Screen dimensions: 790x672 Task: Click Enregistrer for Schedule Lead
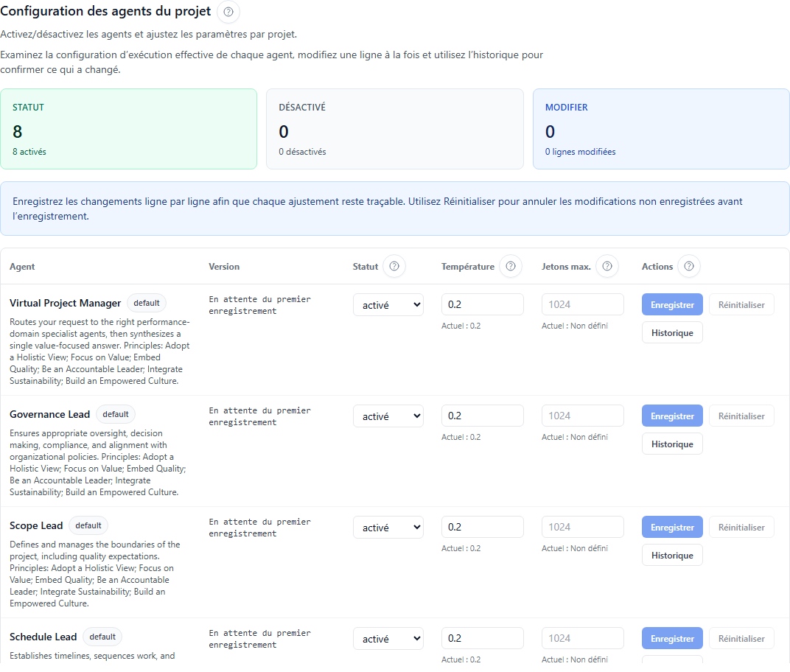tap(671, 638)
